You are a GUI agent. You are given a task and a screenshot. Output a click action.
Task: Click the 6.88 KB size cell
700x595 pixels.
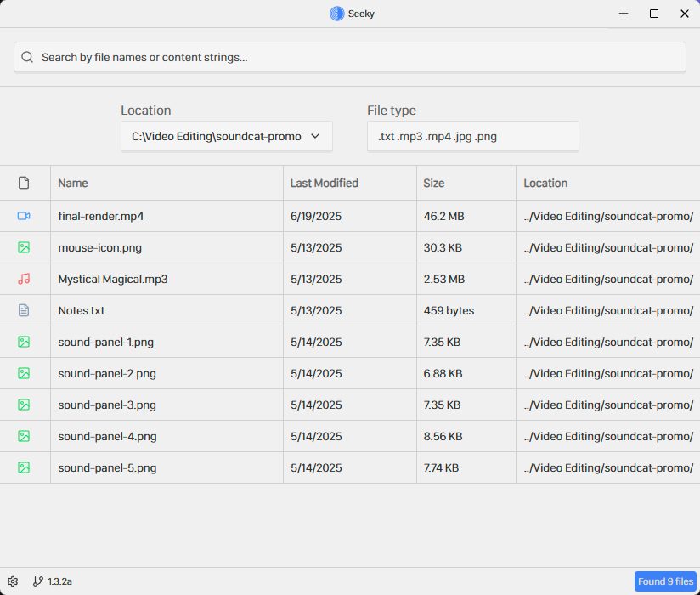pyautogui.click(x=443, y=373)
